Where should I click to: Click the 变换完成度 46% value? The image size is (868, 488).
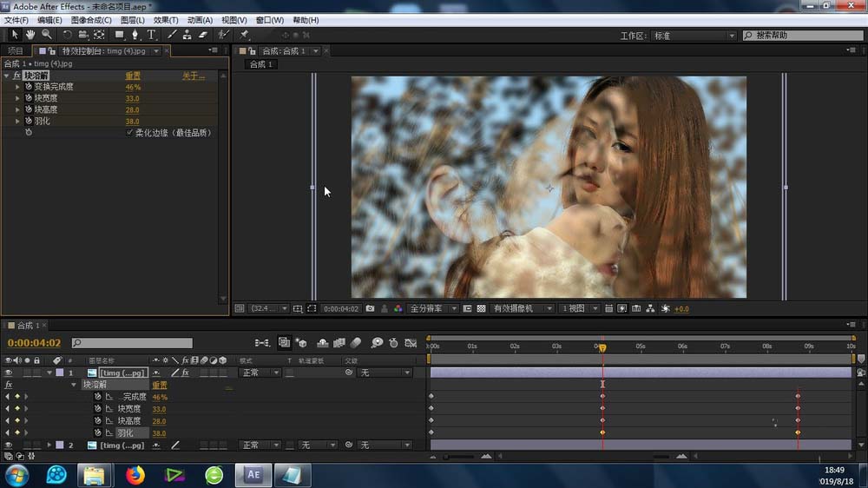133,88
